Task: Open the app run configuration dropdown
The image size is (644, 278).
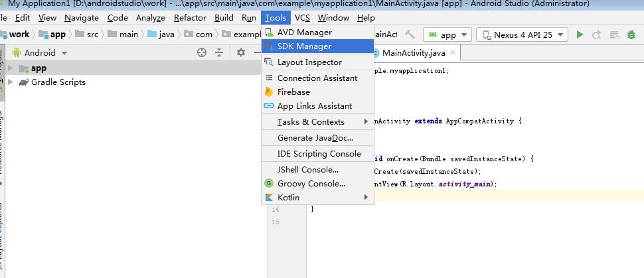Action: (x=447, y=35)
